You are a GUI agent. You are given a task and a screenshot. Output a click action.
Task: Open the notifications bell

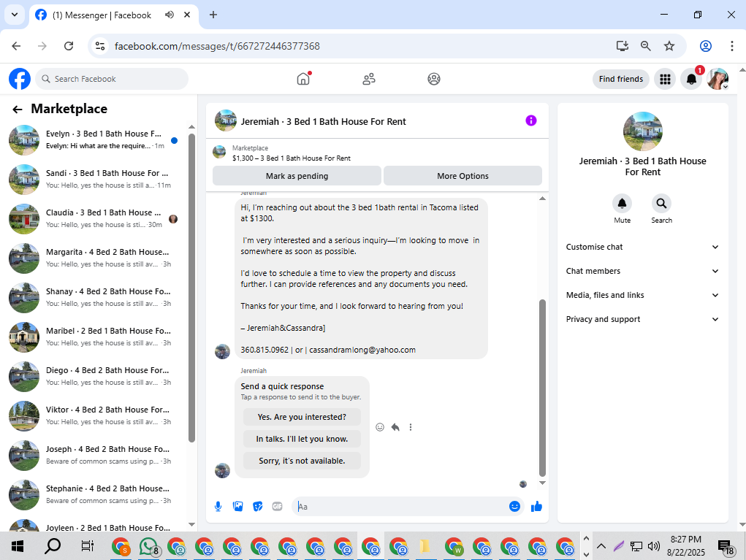click(x=691, y=79)
